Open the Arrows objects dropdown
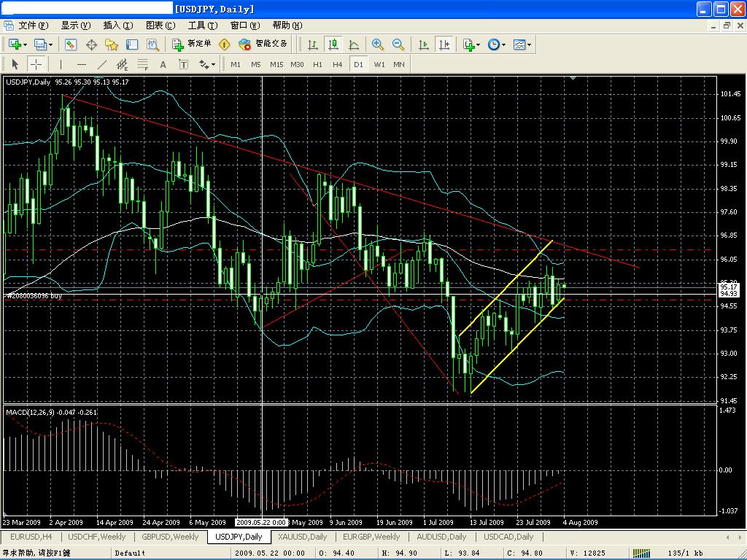747x560 pixels. [206, 64]
